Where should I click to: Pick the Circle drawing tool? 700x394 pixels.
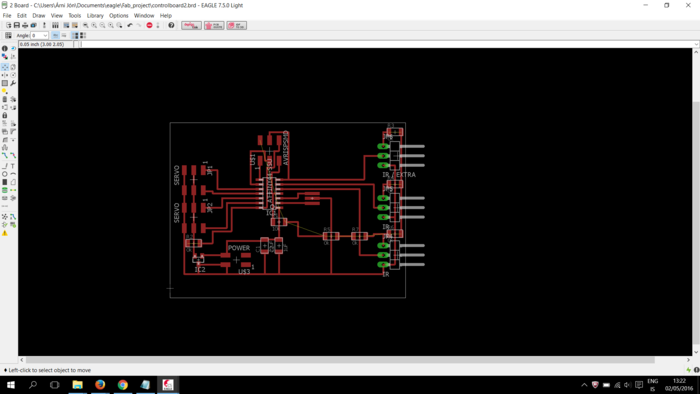5,174
